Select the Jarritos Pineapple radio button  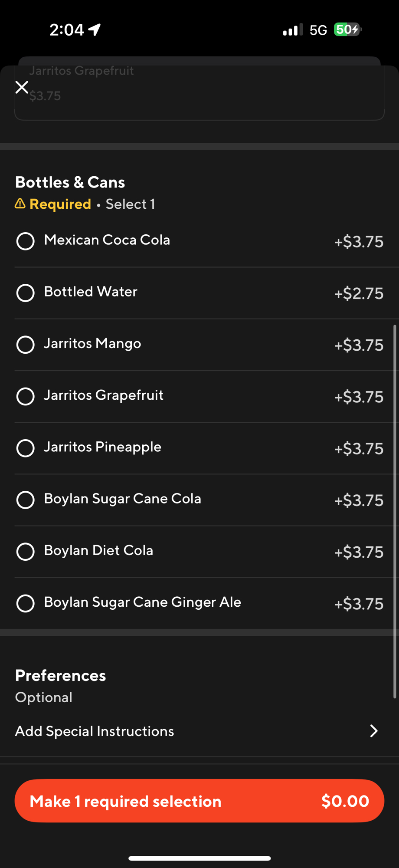click(x=26, y=448)
